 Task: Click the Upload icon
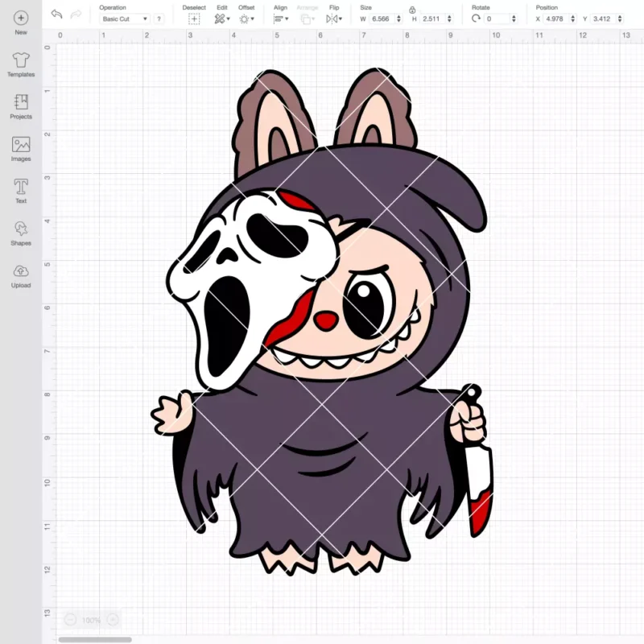pos(21,271)
